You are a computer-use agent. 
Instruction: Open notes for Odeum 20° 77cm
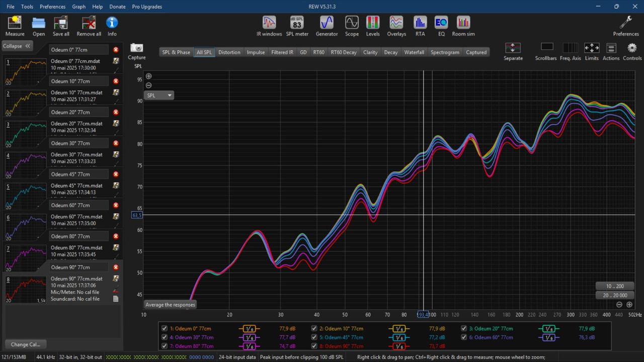116,123
